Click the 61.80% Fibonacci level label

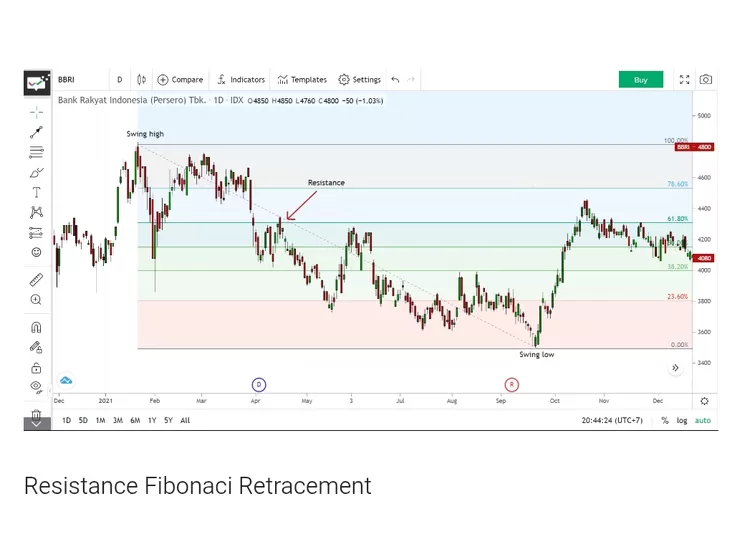(x=678, y=219)
